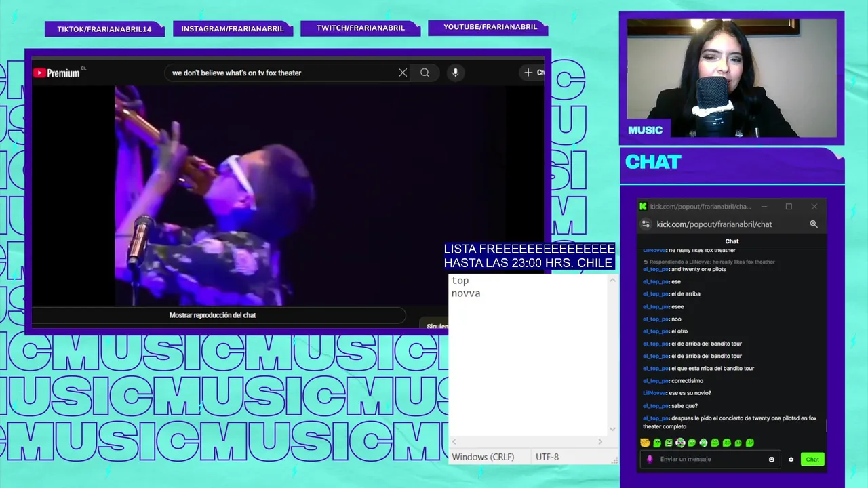Open the emoji picker in message box

(772, 460)
